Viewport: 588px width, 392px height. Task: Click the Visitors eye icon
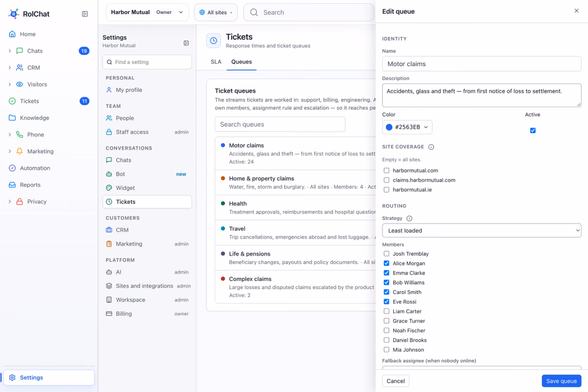tap(20, 85)
